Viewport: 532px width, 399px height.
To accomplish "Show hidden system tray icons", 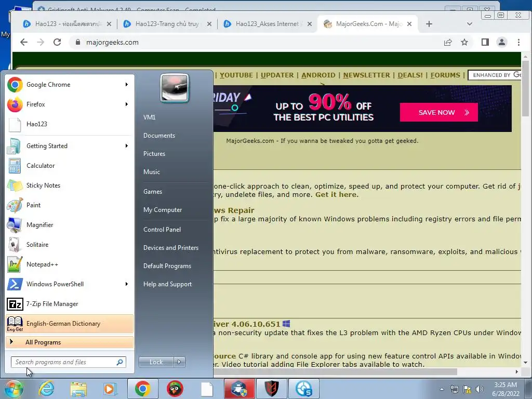I will click(x=442, y=389).
